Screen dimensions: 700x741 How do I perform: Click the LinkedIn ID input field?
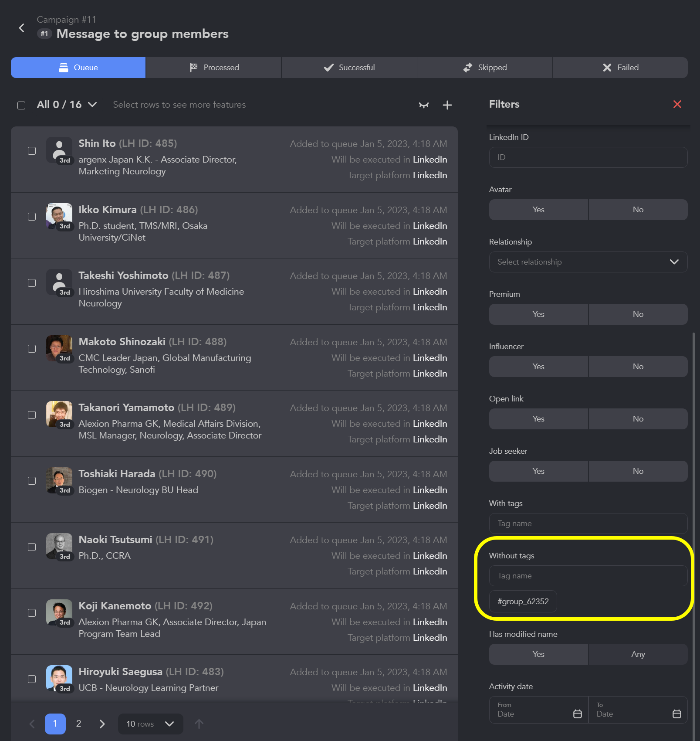point(588,157)
